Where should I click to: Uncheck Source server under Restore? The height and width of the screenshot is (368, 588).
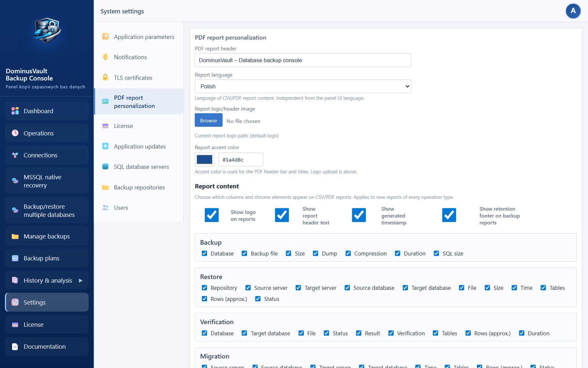point(248,288)
